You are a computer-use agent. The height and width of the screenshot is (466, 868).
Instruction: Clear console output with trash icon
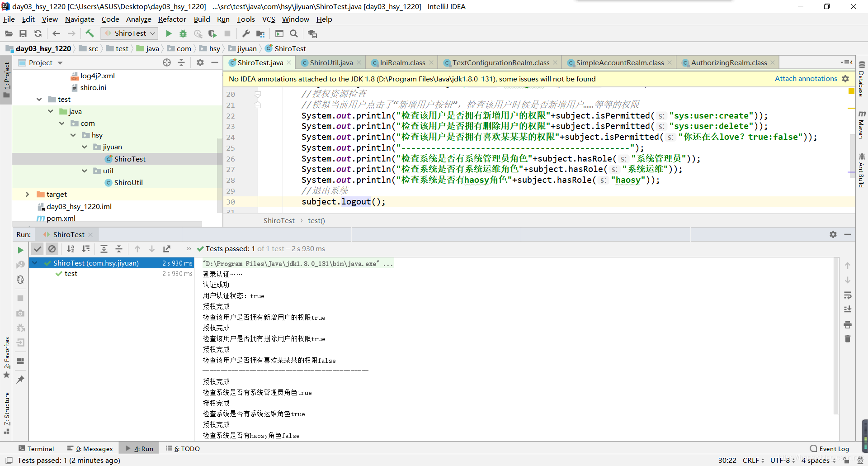(x=848, y=339)
